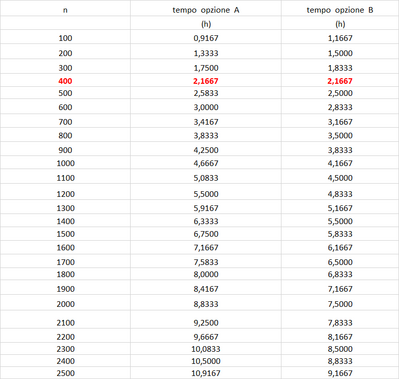Click the value 4,5000
399x379 pixels.
click(x=340, y=178)
